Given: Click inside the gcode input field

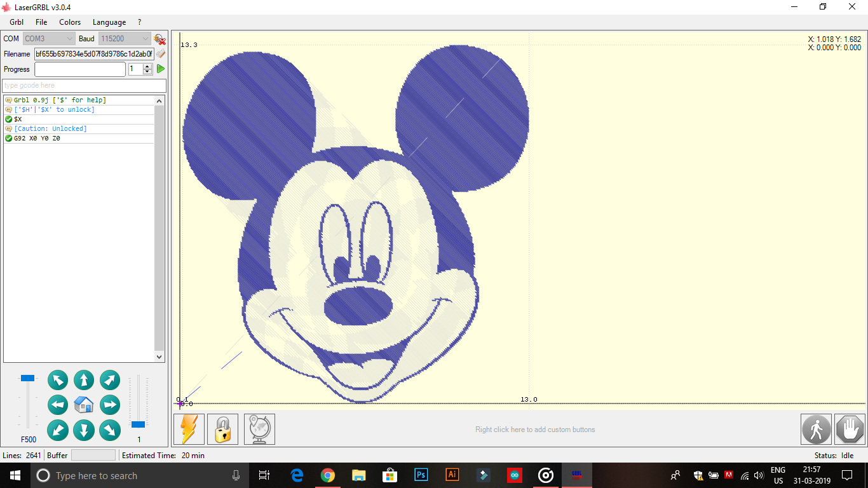Looking at the screenshot, I should 83,85.
